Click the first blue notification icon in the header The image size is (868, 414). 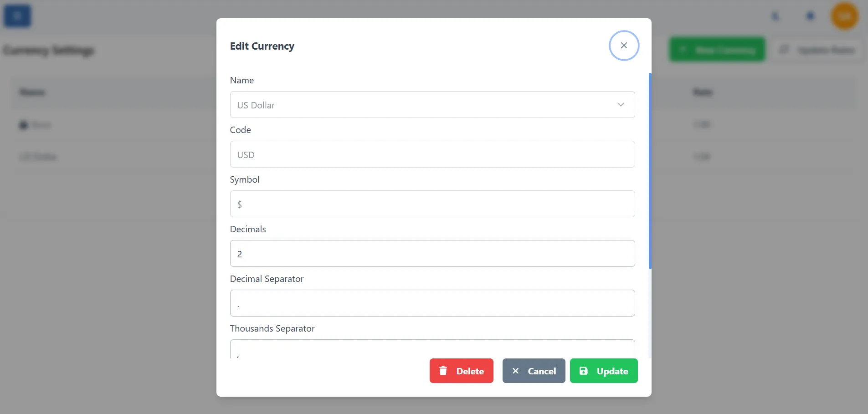pyautogui.click(x=776, y=15)
